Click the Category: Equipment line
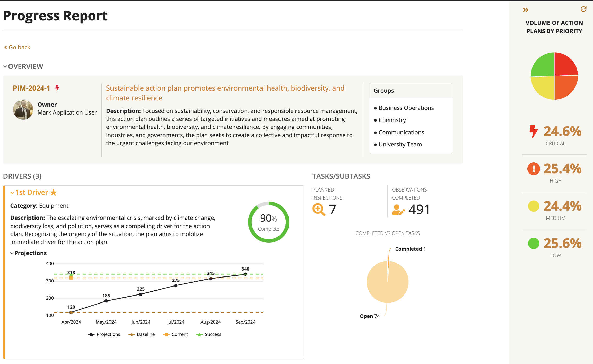The image size is (593, 364). coord(39,206)
